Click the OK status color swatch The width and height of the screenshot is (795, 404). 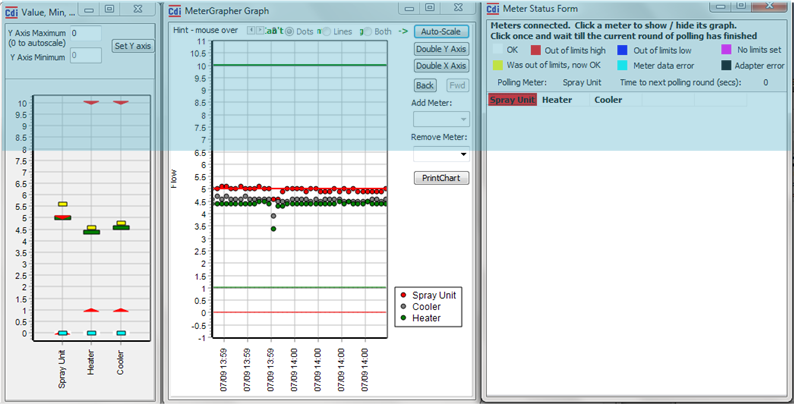pyautogui.click(x=498, y=50)
